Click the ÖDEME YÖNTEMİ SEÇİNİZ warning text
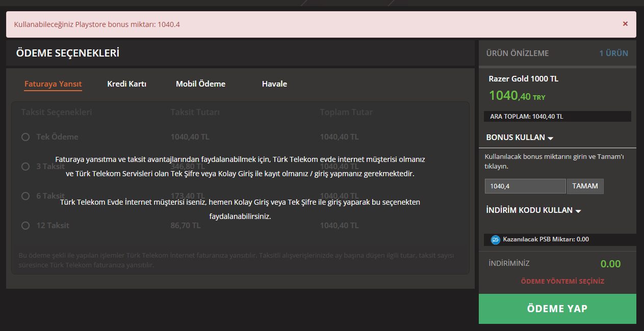The width and height of the screenshot is (644, 331). [x=562, y=281]
